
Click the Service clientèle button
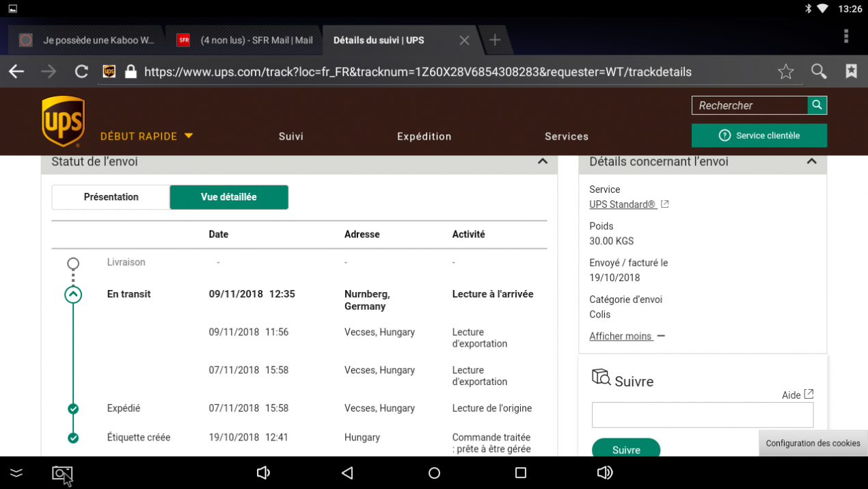click(759, 135)
